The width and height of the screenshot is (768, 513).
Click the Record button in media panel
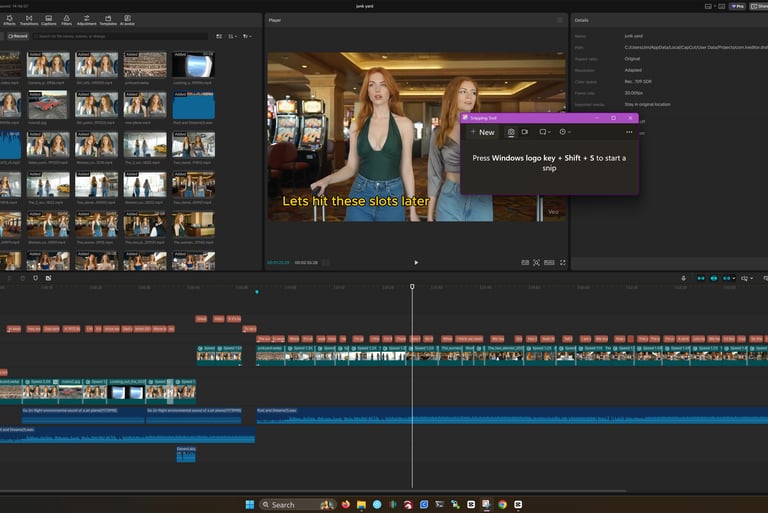coord(16,36)
